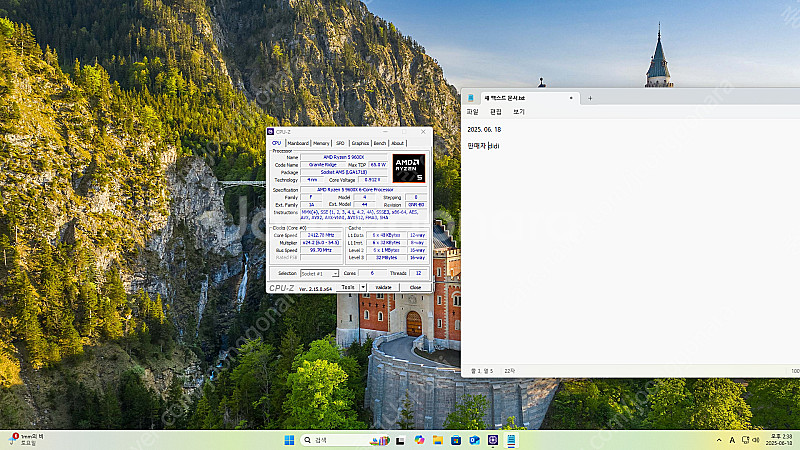Open File Explorer from the taskbar
Image resolution: width=800 pixels, height=450 pixels.
coord(438,440)
